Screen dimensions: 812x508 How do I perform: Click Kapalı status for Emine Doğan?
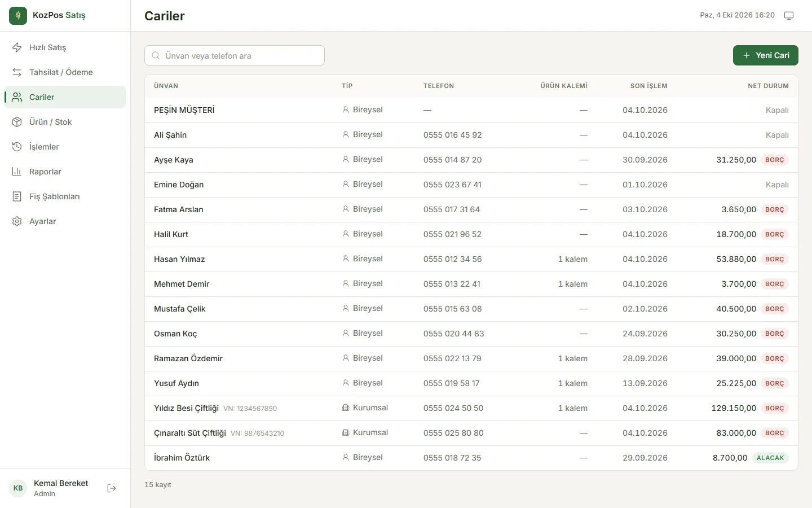click(x=777, y=185)
